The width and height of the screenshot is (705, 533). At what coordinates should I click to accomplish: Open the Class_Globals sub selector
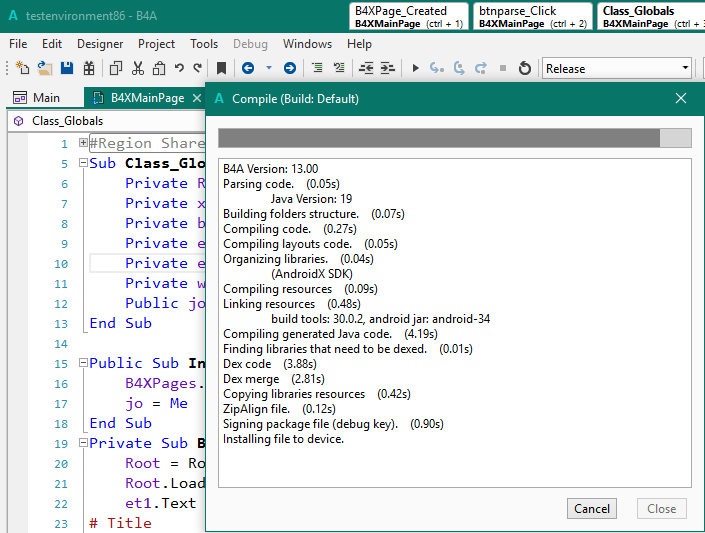click(108, 121)
